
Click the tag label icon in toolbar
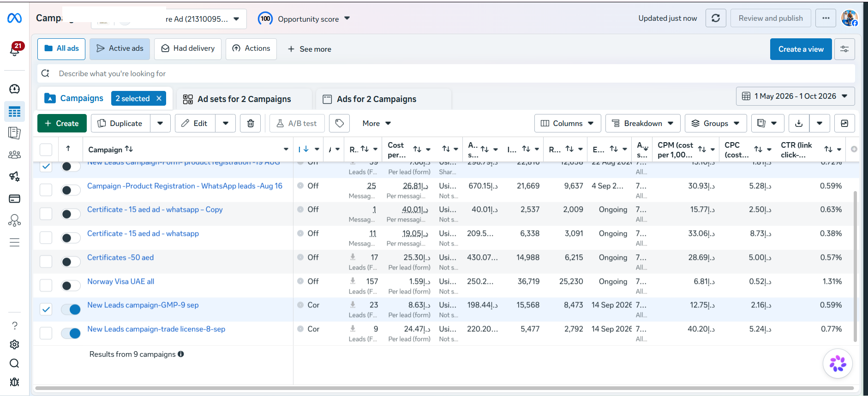point(340,123)
